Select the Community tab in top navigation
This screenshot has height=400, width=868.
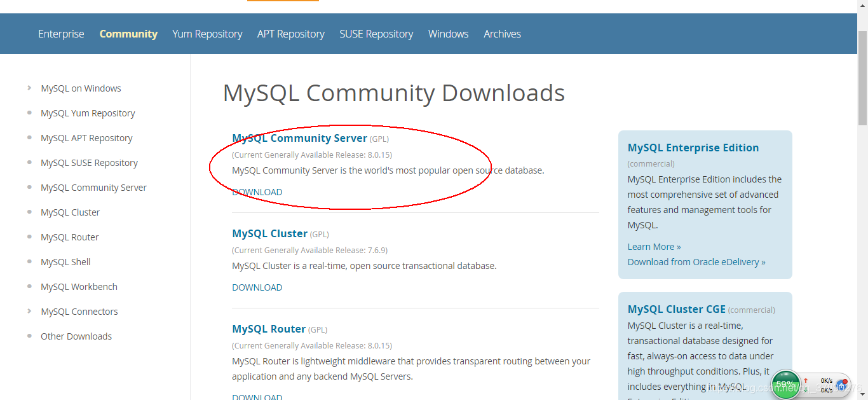coord(128,34)
